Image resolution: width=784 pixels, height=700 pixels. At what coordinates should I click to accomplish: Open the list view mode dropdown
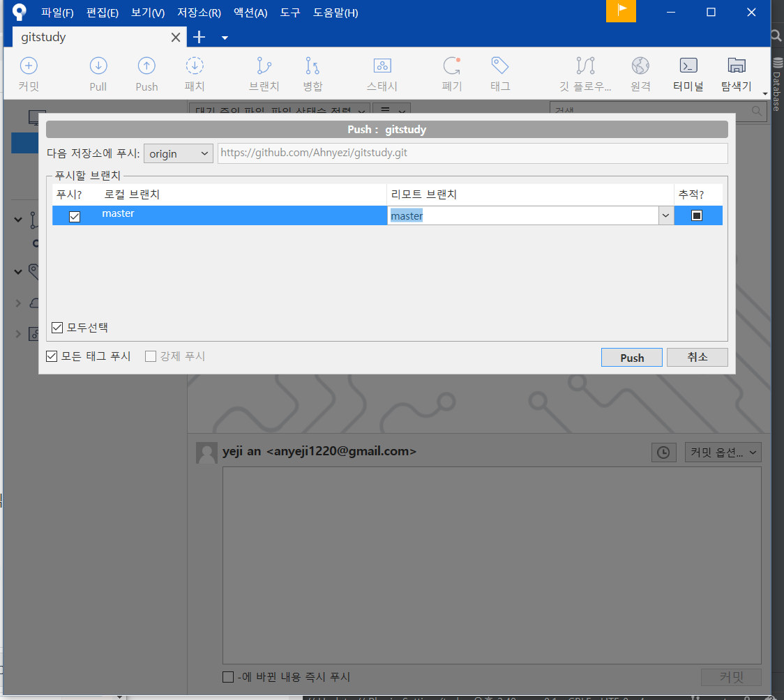(x=392, y=109)
